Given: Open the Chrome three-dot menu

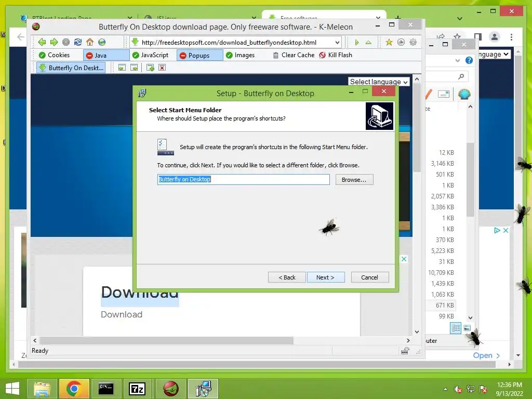Looking at the screenshot, I should (511, 37).
